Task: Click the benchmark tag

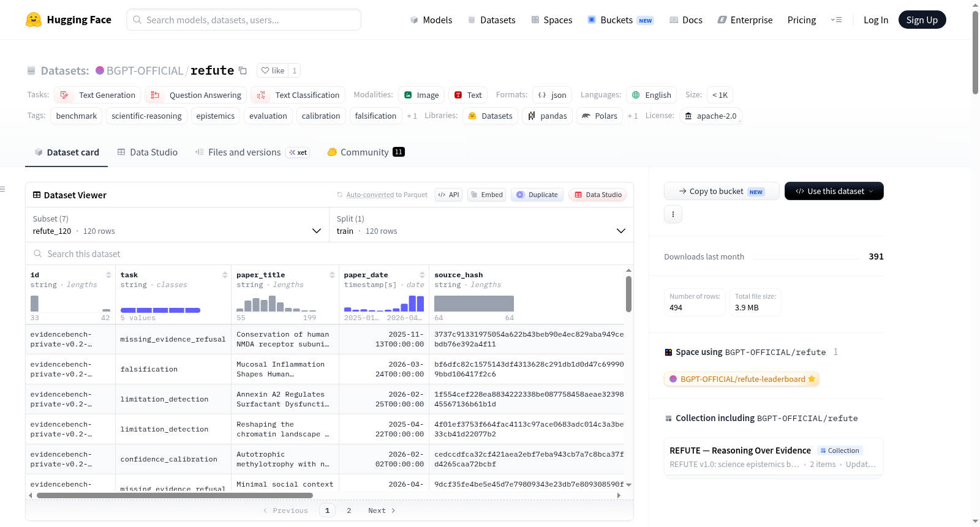Action: point(77,116)
